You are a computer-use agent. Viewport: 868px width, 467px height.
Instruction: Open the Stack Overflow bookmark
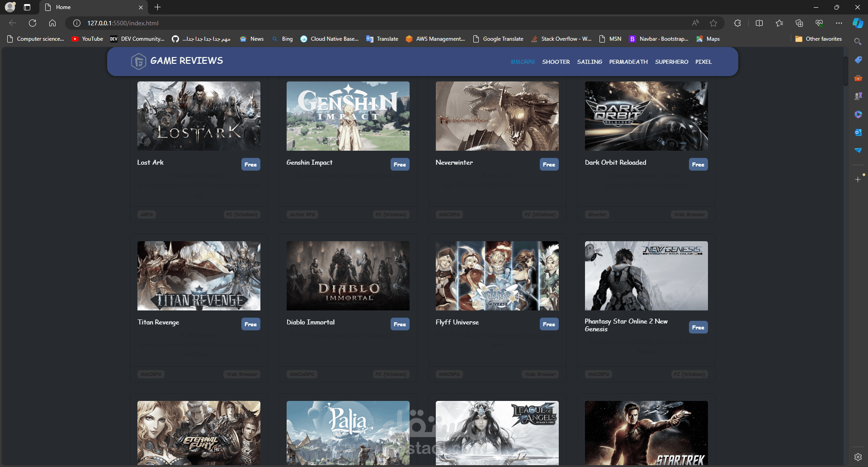pos(561,39)
